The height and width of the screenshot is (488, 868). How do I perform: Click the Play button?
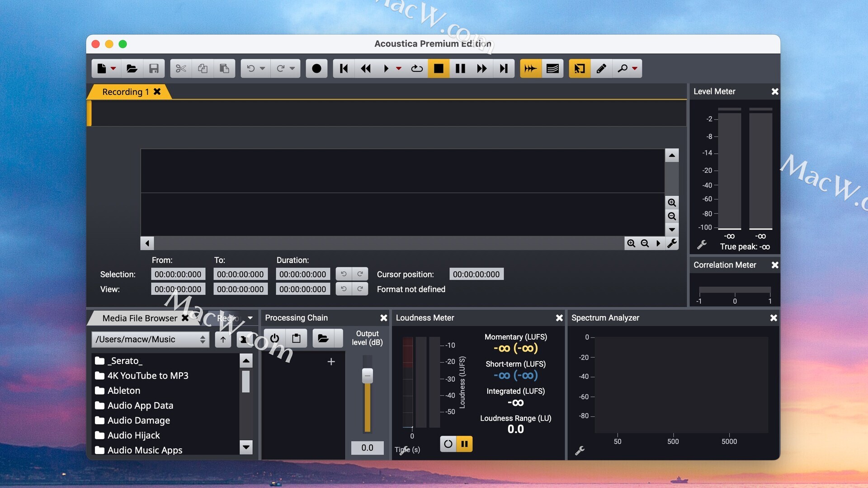click(x=386, y=69)
